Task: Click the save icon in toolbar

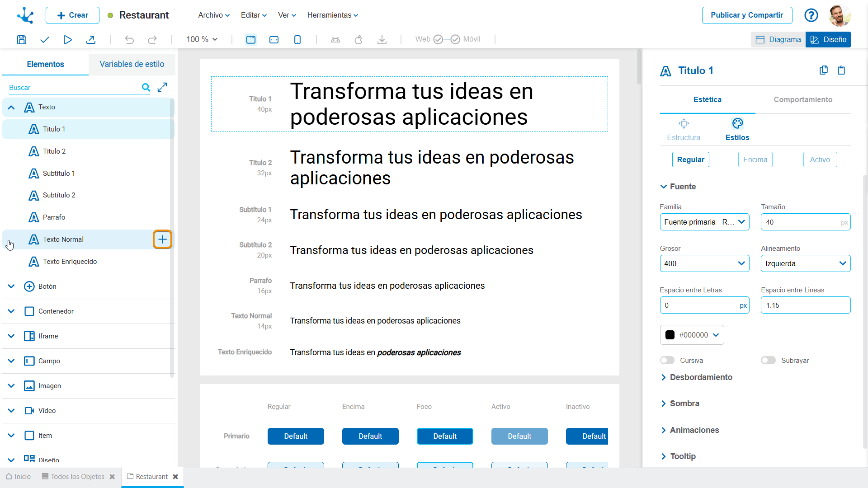Action: [21, 40]
